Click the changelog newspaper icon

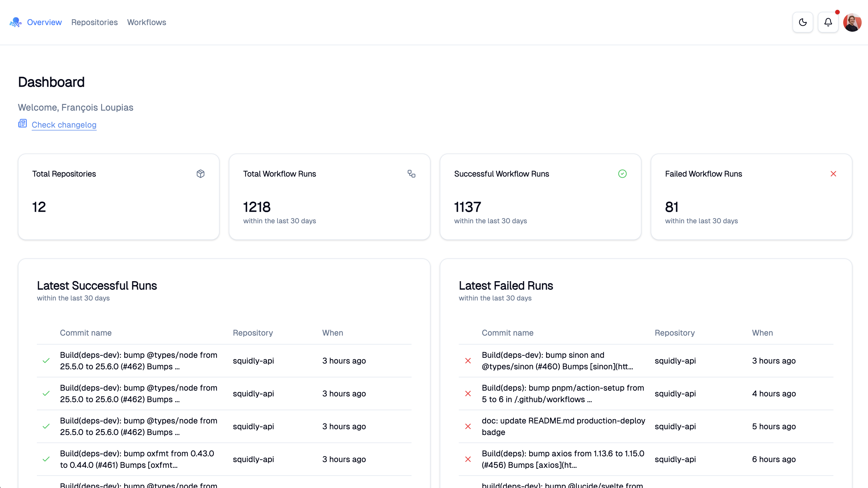22,124
